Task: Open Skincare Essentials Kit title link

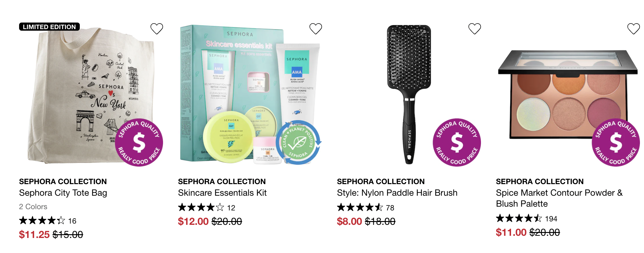Action: [x=222, y=193]
